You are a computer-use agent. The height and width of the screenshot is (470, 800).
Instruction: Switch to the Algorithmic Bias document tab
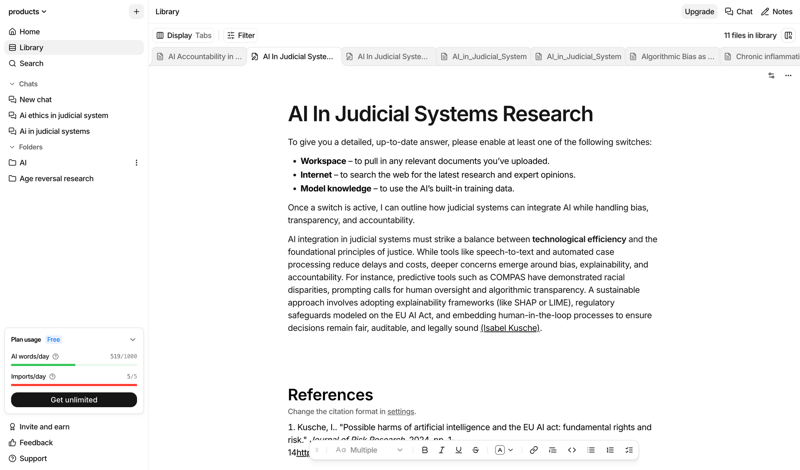[671, 57]
